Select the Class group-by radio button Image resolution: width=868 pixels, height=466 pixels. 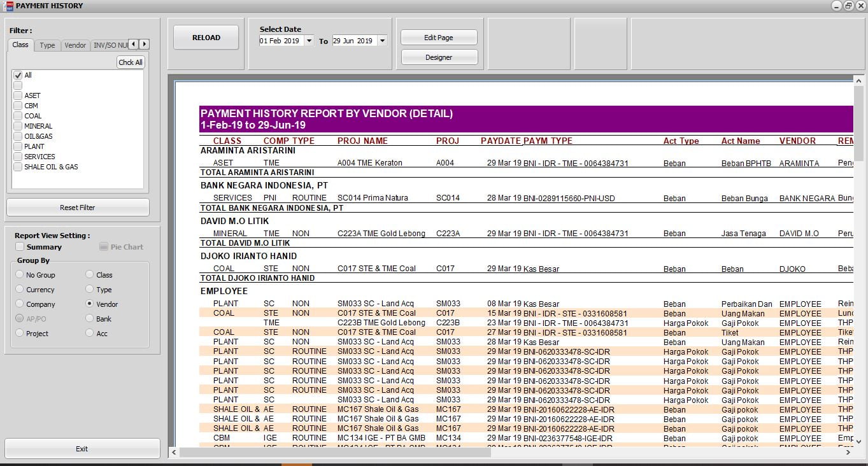(90, 275)
